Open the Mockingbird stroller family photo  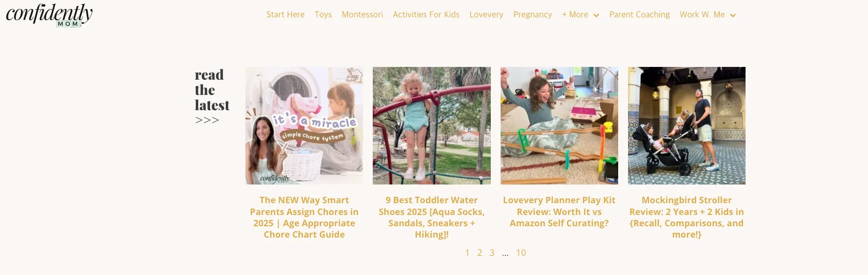687,125
